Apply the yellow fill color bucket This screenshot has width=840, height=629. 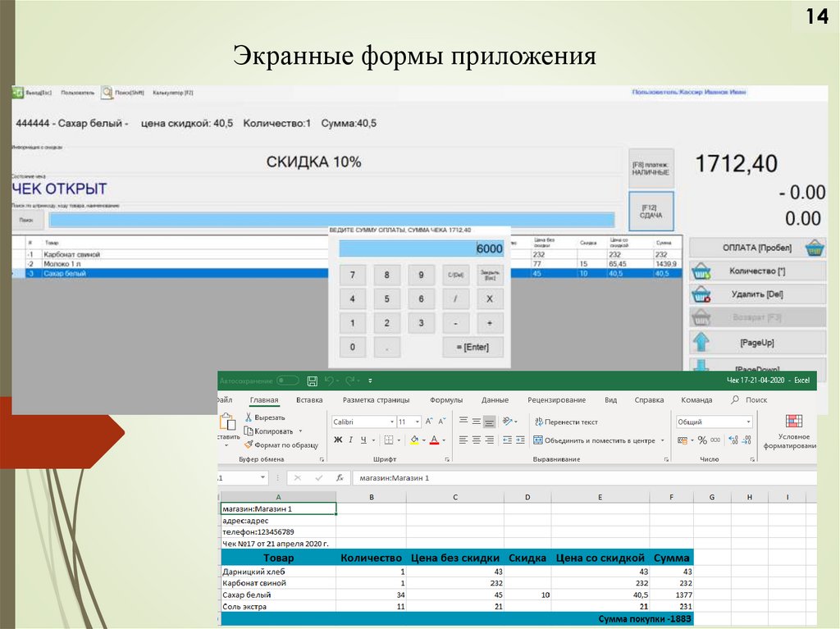(414, 440)
